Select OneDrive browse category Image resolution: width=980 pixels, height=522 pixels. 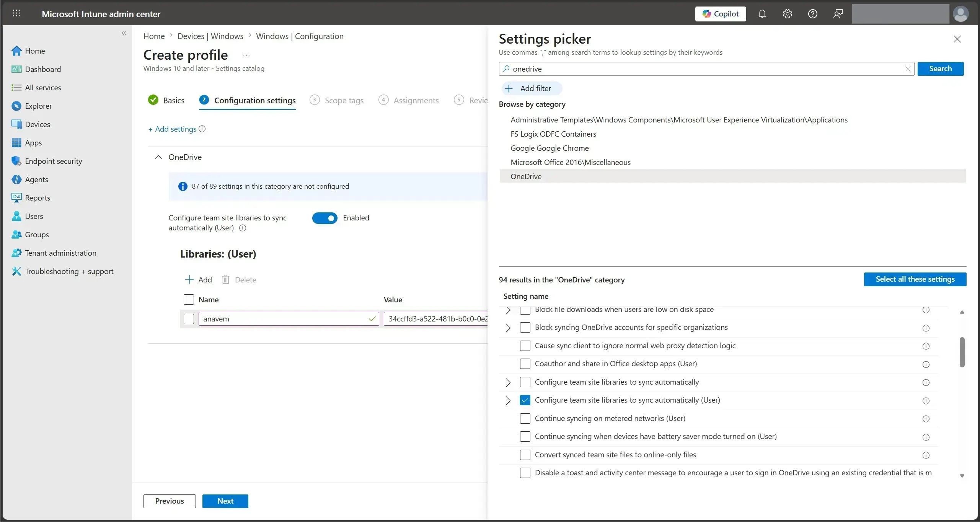732,176
